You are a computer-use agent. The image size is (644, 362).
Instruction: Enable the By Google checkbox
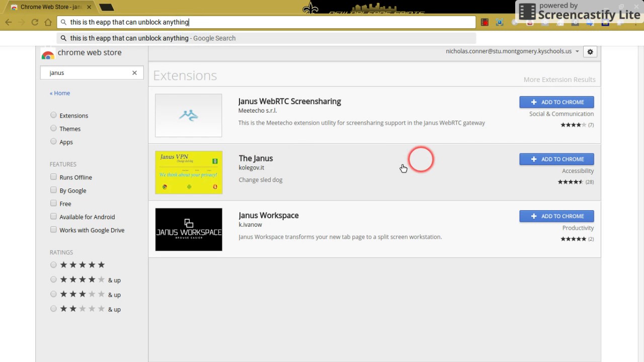point(53,190)
